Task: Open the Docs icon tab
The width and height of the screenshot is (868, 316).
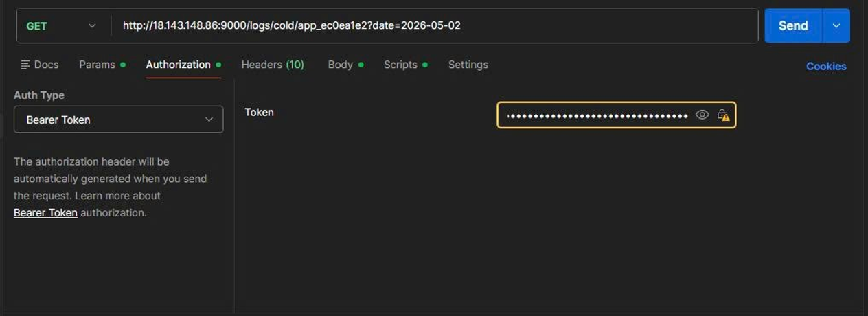Action: (x=39, y=65)
